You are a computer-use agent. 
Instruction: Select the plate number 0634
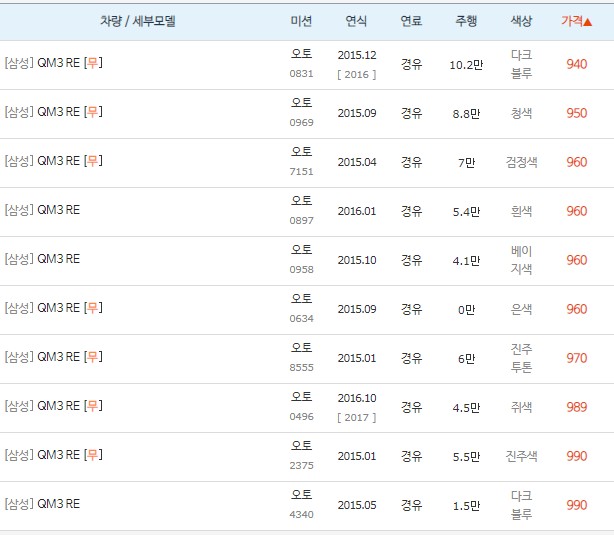302,318
